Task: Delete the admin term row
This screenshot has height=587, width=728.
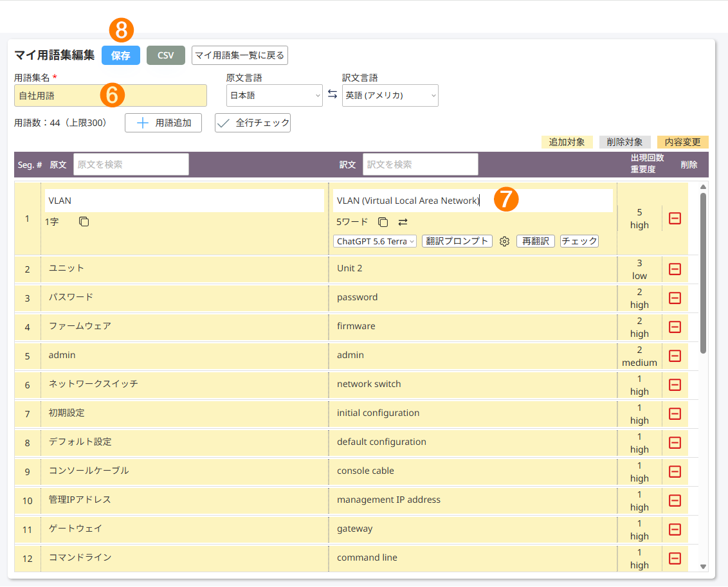Action: [675, 356]
